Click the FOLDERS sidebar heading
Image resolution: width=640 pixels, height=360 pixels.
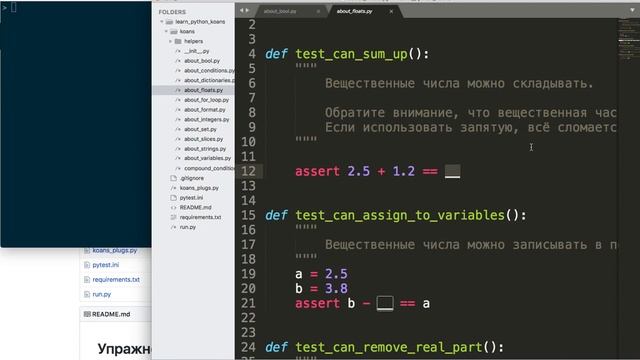pos(172,12)
